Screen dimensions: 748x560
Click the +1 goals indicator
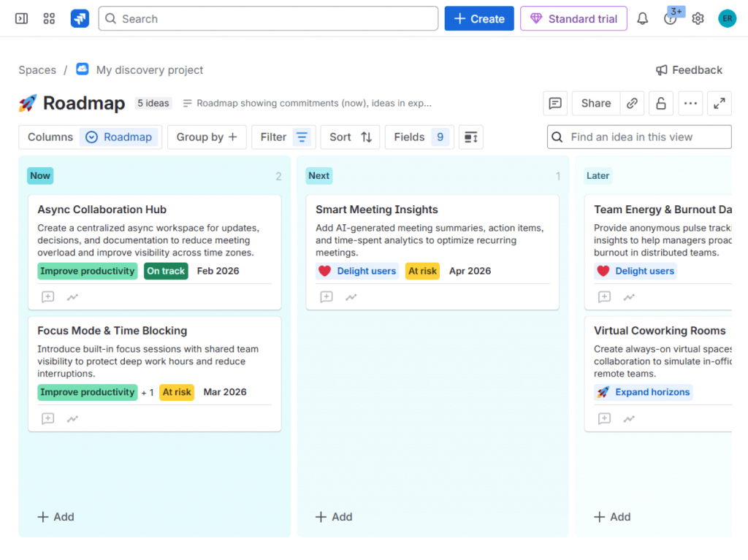[148, 393]
